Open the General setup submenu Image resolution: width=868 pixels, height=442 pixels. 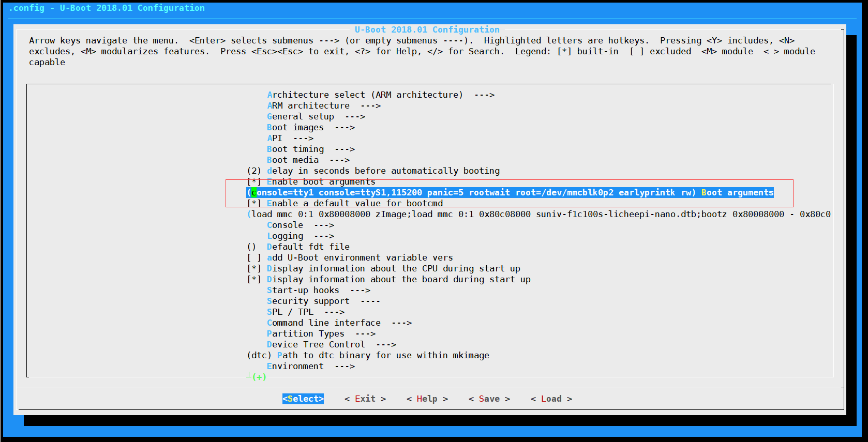click(x=316, y=116)
